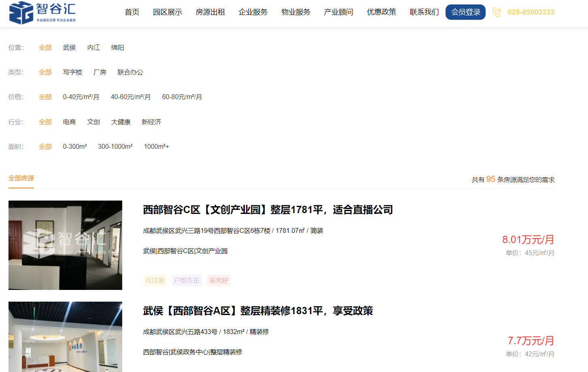Click the 可注册 tag
Screen dimensions: 588x372
coord(155,280)
